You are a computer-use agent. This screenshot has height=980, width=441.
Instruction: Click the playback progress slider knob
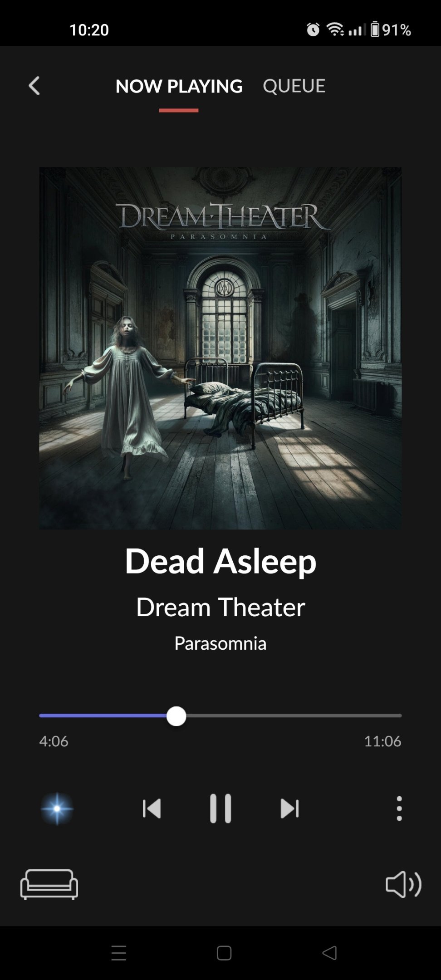(x=176, y=716)
